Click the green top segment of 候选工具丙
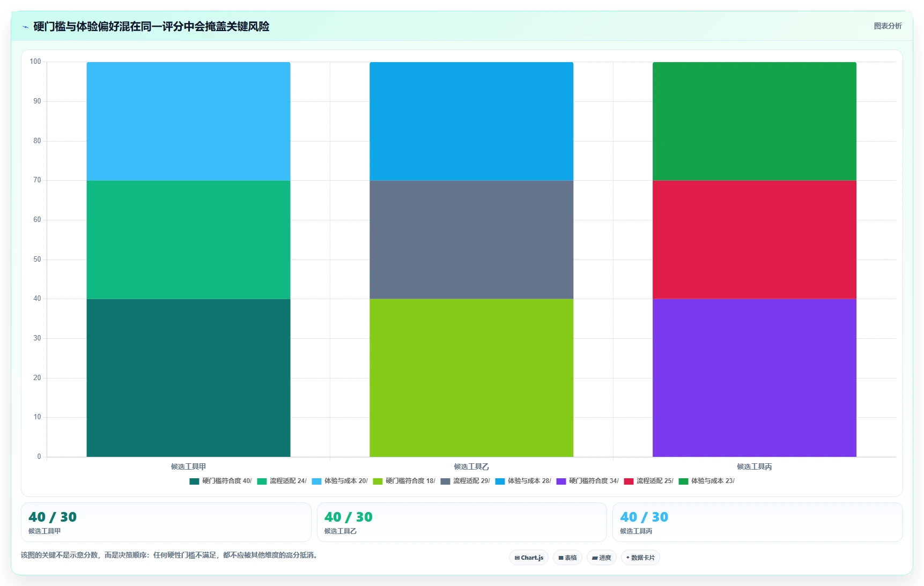The height and width of the screenshot is (586, 924). click(755, 121)
